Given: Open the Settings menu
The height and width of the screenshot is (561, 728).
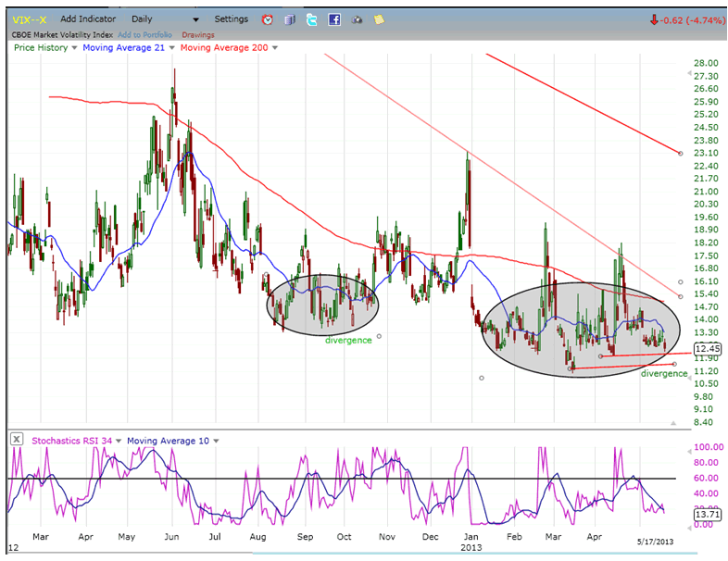Looking at the screenshot, I should pyautogui.click(x=231, y=19).
